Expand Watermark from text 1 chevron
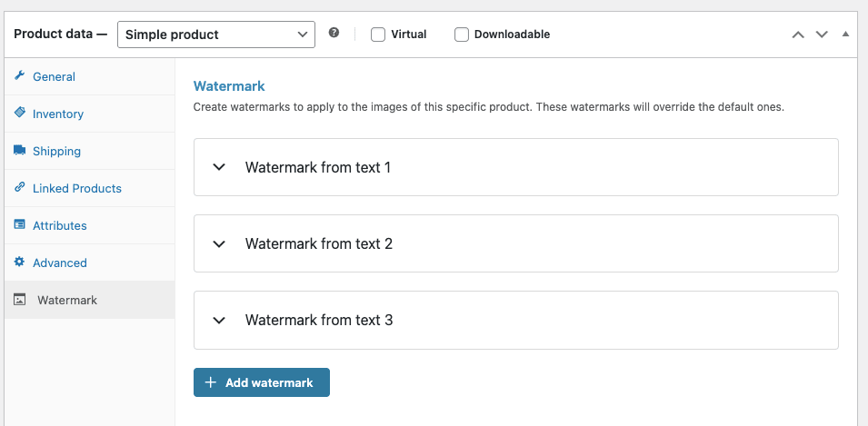The height and width of the screenshot is (426, 868). pyautogui.click(x=219, y=167)
